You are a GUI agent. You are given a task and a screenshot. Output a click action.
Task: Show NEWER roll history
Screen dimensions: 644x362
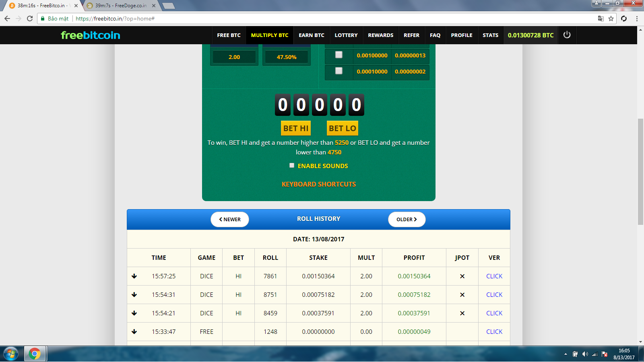pyautogui.click(x=230, y=220)
